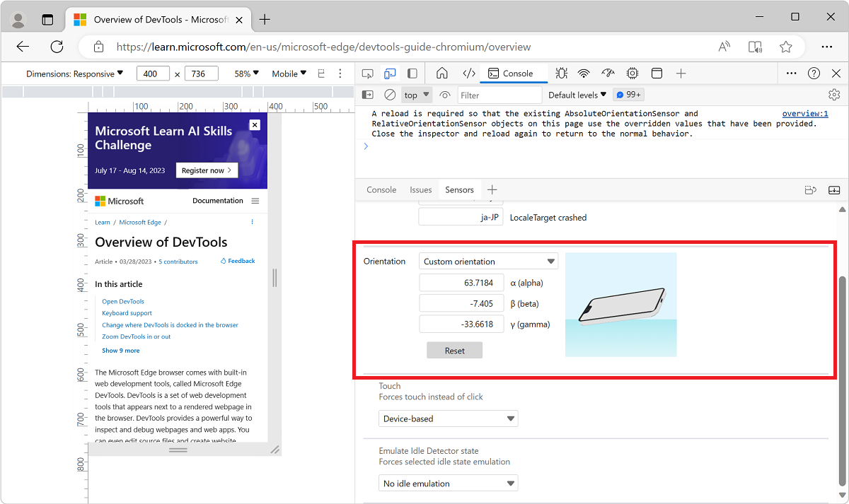This screenshot has width=849, height=504.
Task: Toggle the device emulation mode icon
Action: pyautogui.click(x=390, y=73)
